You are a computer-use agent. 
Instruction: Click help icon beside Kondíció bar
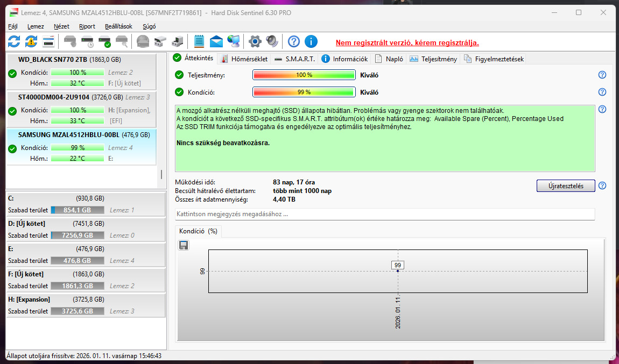(x=602, y=92)
